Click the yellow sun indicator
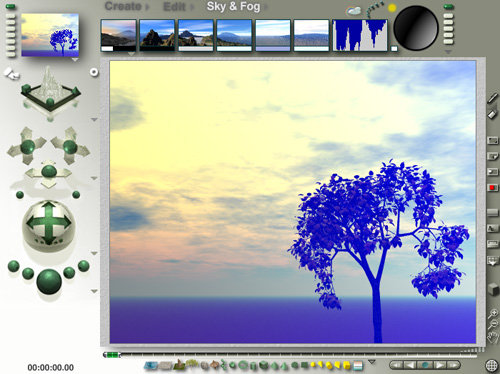Screen dimensions: 500x374 (392, 8)
